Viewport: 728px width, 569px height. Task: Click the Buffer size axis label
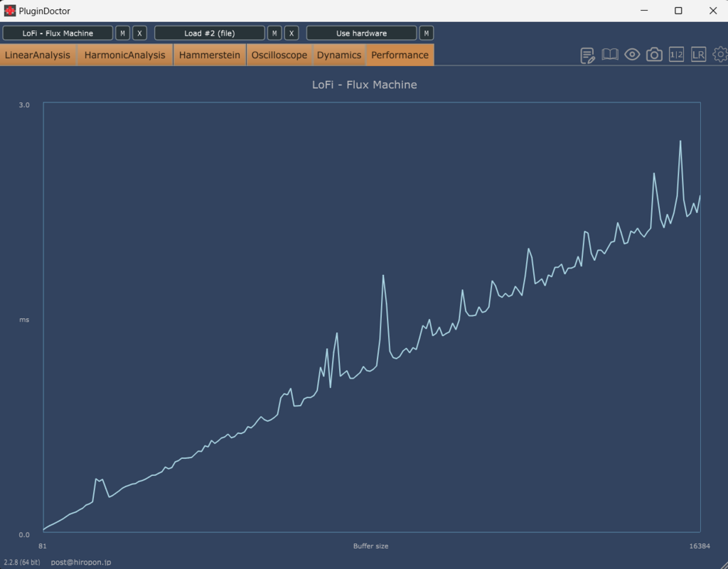click(370, 546)
